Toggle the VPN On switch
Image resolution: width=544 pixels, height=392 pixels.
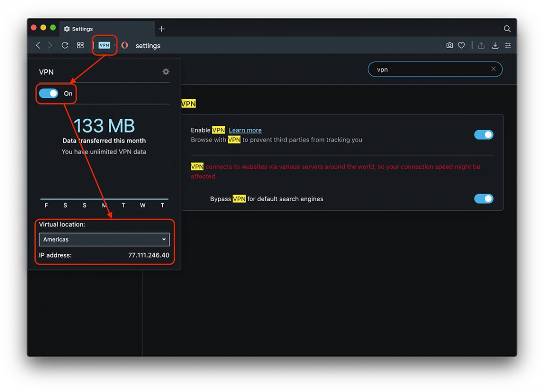49,93
